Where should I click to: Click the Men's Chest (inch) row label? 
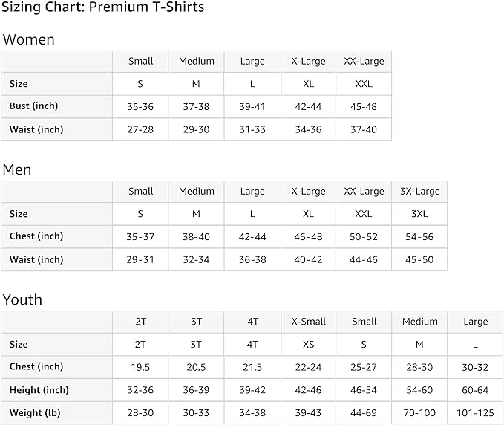tap(36, 236)
